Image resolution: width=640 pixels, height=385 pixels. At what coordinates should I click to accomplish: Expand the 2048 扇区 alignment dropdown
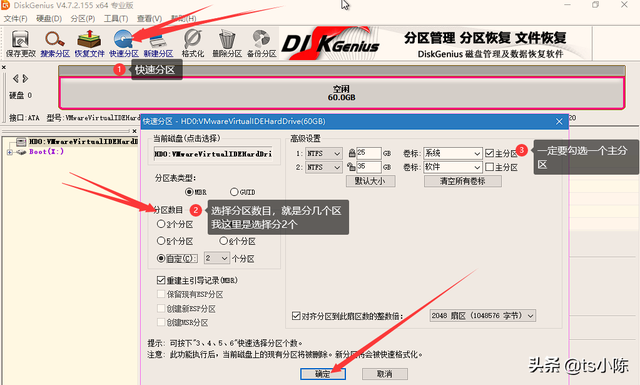(482, 316)
